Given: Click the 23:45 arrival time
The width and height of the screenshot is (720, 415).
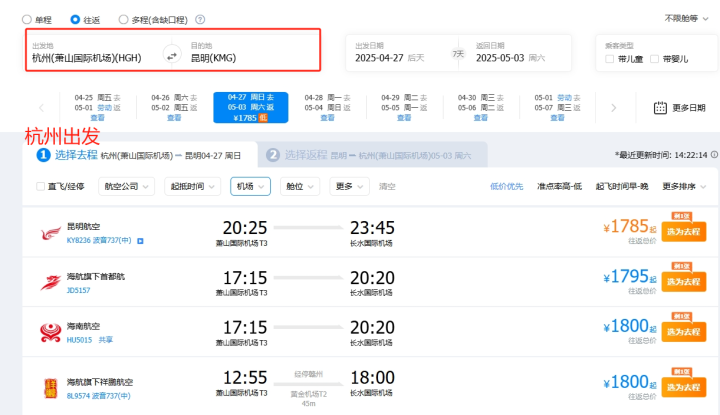Looking at the screenshot, I should [372, 228].
